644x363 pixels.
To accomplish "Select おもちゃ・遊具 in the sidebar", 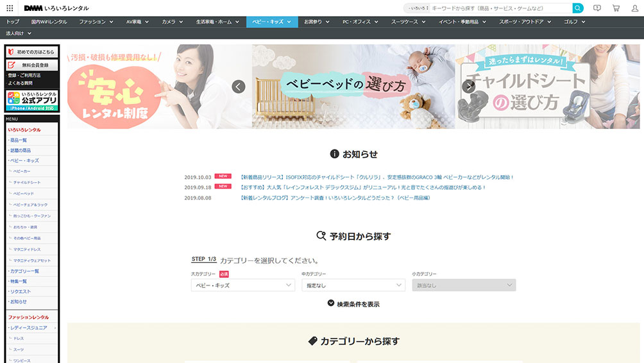I will 25,227.
